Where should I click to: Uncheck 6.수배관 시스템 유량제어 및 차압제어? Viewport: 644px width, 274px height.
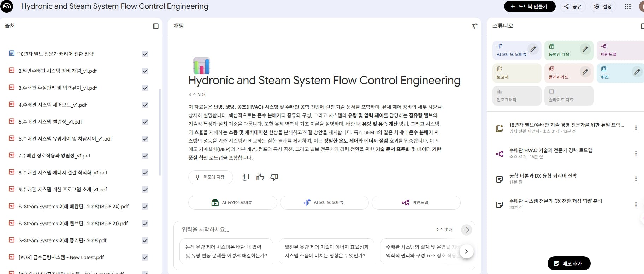[x=145, y=139]
